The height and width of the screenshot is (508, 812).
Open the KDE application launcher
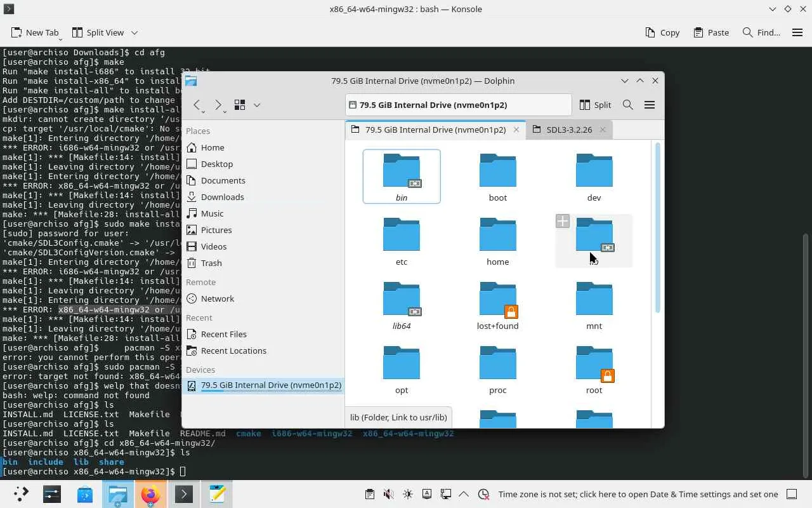pos(20,494)
